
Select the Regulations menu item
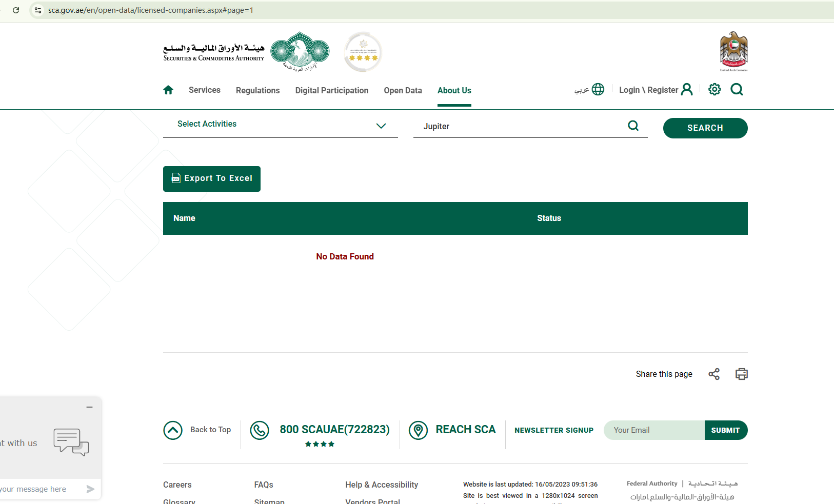257,91
